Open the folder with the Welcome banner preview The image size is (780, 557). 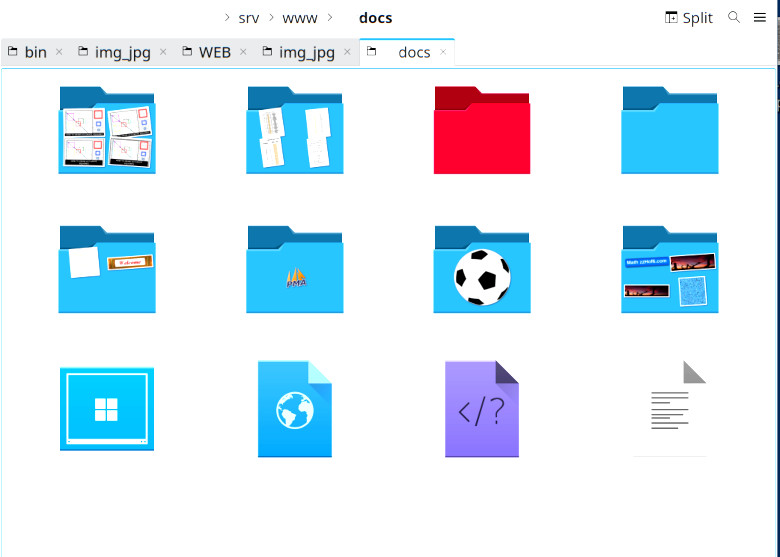click(x=107, y=269)
